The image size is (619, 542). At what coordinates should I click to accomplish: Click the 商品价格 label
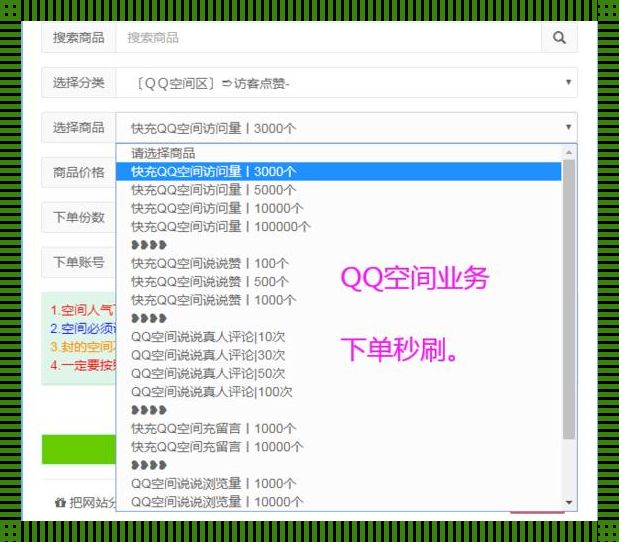point(79,173)
